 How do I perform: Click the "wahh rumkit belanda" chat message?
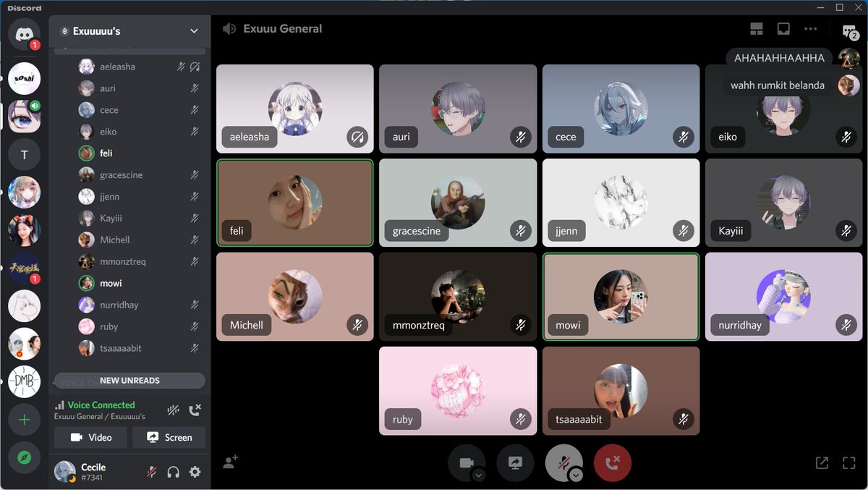pos(778,85)
